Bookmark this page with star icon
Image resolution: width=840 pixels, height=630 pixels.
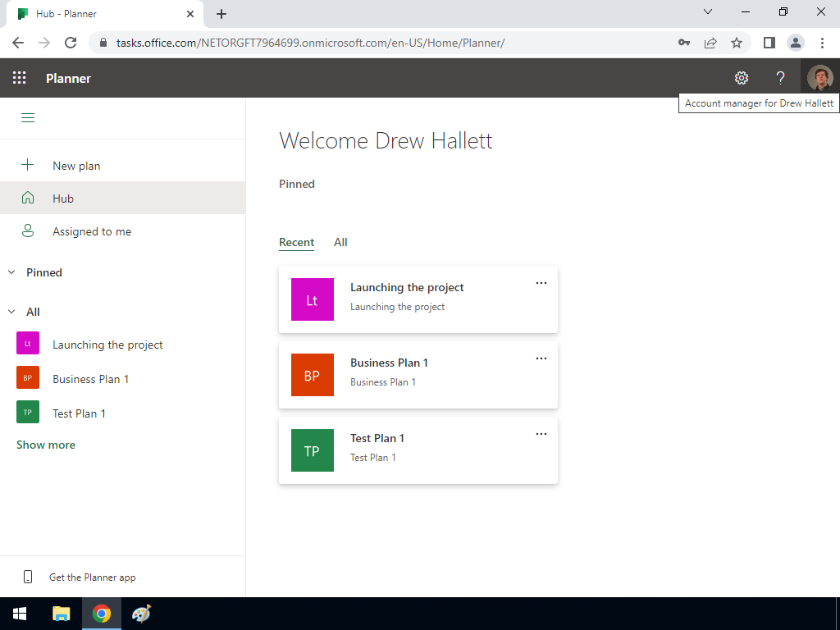pyautogui.click(x=737, y=43)
